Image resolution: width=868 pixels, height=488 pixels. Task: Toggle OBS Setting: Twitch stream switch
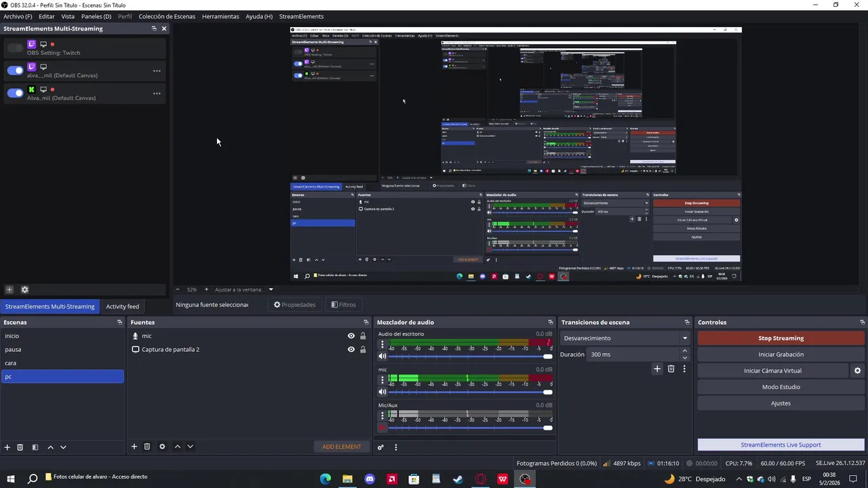[15, 48]
